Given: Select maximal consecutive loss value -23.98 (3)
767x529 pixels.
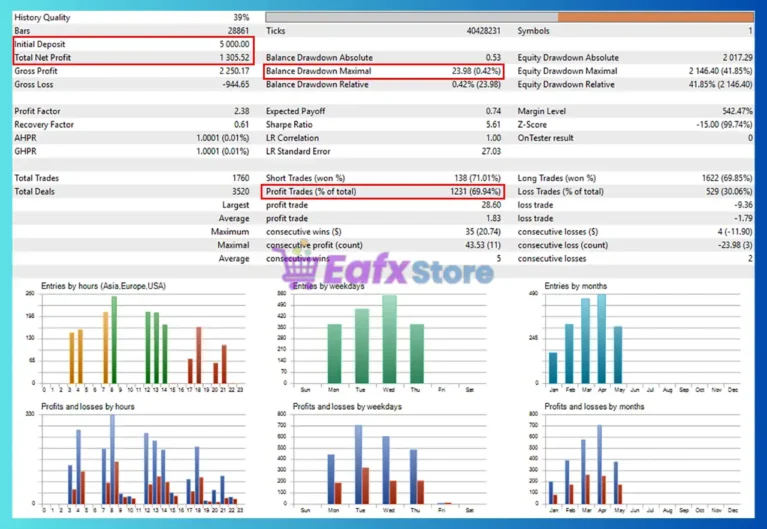Looking at the screenshot, I should click(x=735, y=245).
